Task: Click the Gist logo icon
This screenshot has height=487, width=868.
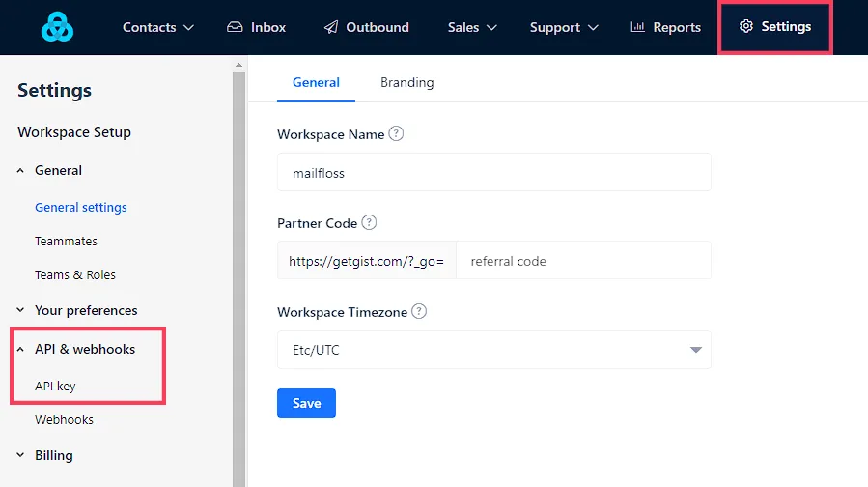Action: (x=57, y=27)
